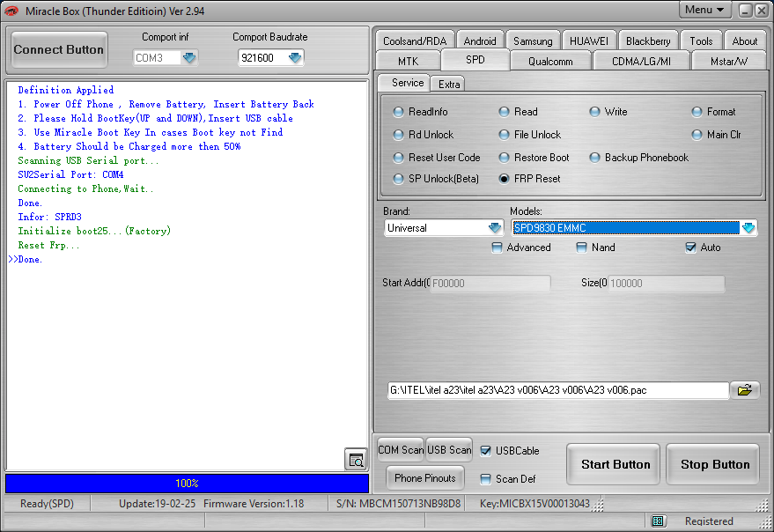774x532 pixels.
Task: Click the Start Button
Action: coord(615,464)
